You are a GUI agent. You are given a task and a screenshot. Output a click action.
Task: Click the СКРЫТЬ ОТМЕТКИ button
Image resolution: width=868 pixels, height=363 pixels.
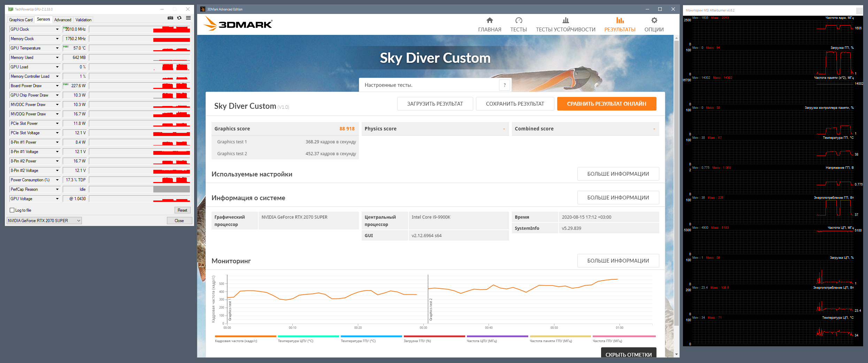[629, 353]
